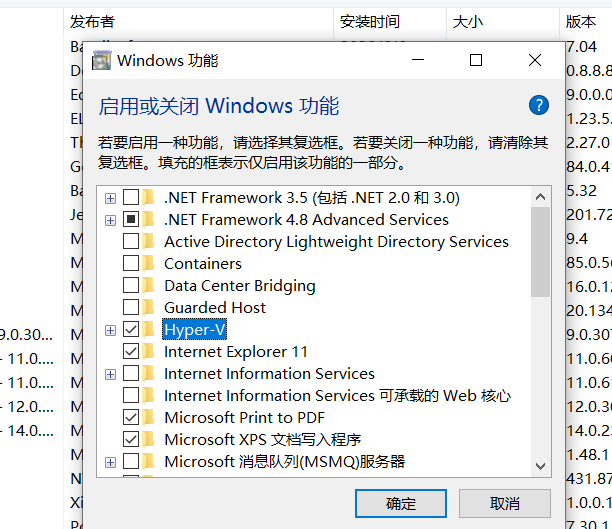Image resolution: width=612 pixels, height=529 pixels.
Task: Select Microsoft Print to PDF label
Action: tap(244, 418)
